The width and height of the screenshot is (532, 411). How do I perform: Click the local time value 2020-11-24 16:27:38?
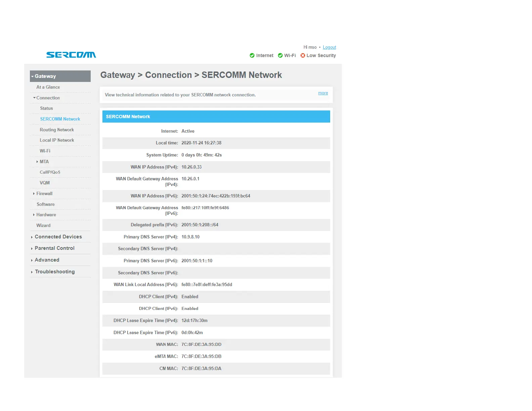point(202,143)
